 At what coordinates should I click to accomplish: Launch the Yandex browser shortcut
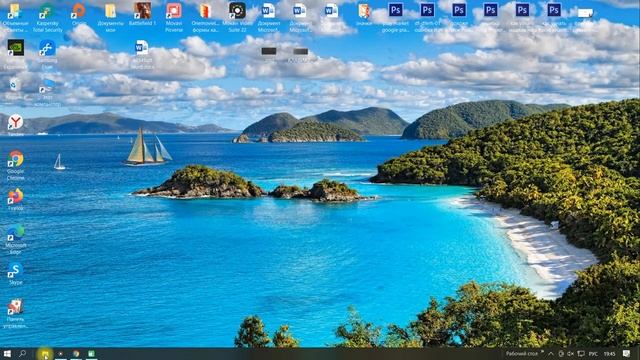[x=16, y=125]
